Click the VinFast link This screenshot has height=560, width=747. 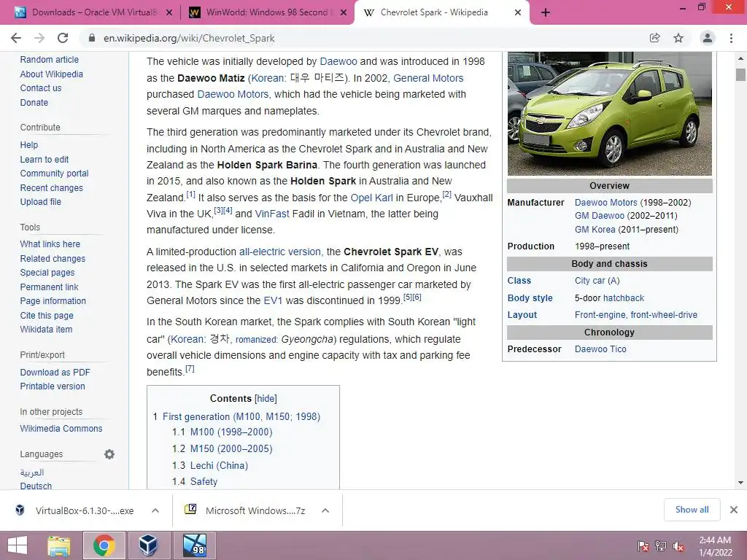pyautogui.click(x=272, y=214)
